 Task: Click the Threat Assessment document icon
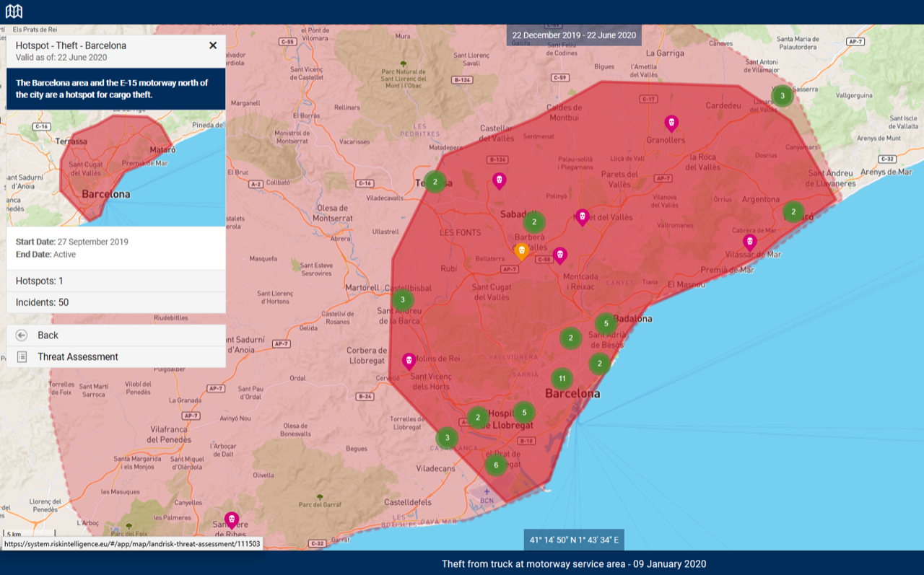(22, 357)
